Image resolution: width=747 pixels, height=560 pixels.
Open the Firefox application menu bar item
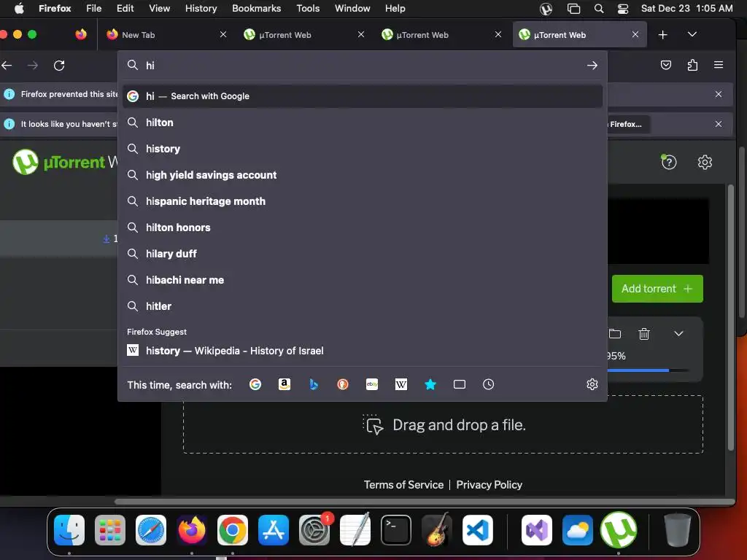55,9
